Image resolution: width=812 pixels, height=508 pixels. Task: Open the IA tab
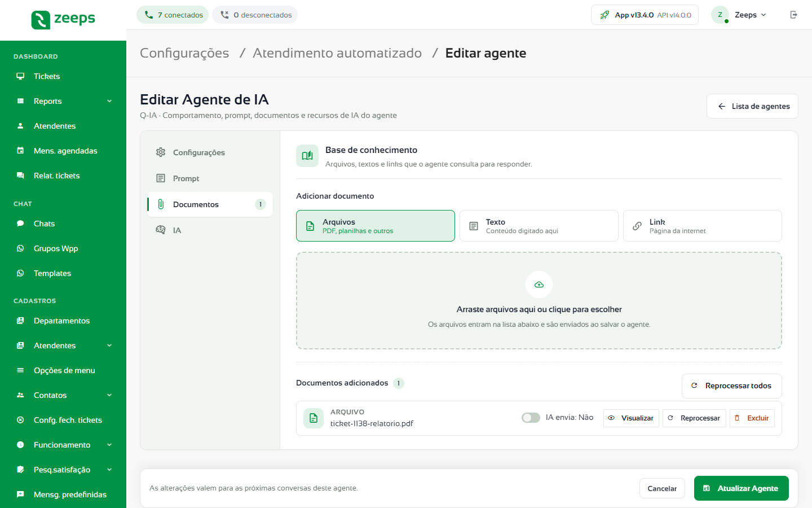click(210, 230)
